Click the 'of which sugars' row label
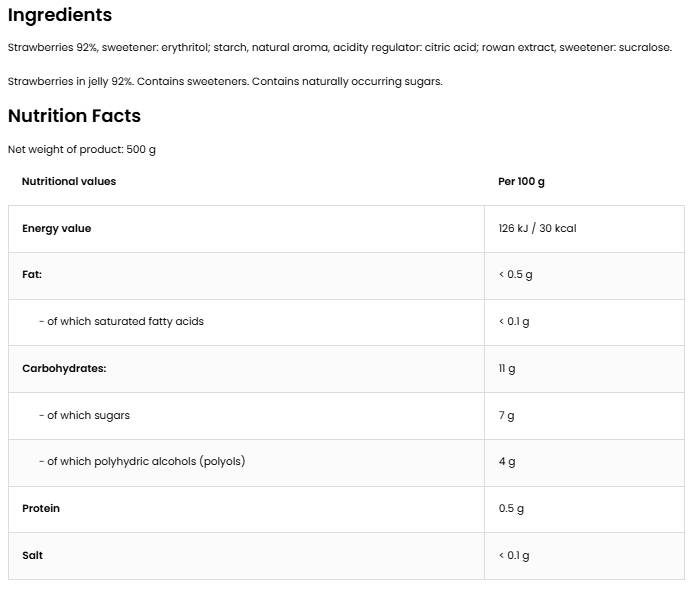 click(x=84, y=415)
